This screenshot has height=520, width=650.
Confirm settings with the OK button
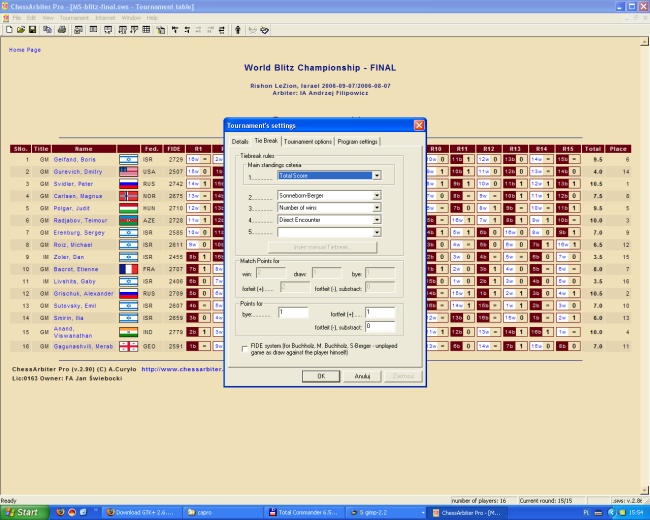(x=321, y=376)
